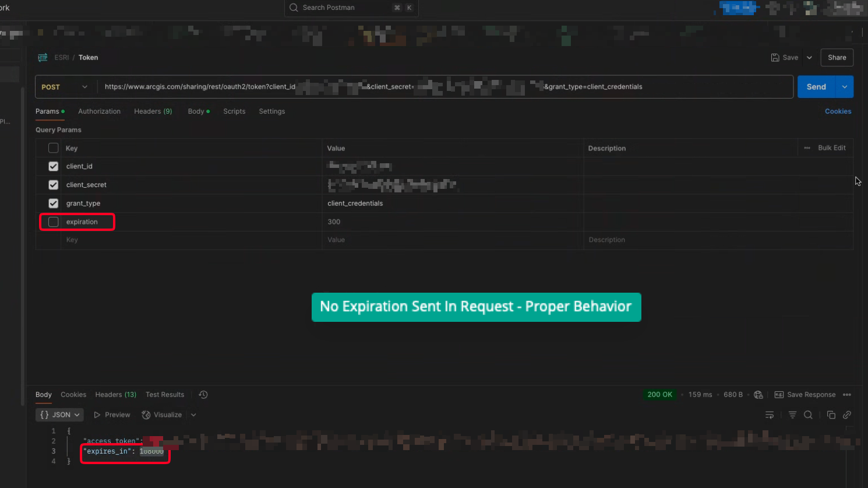The height and width of the screenshot is (488, 868).
Task: Click the filter response icon
Action: coord(792,415)
